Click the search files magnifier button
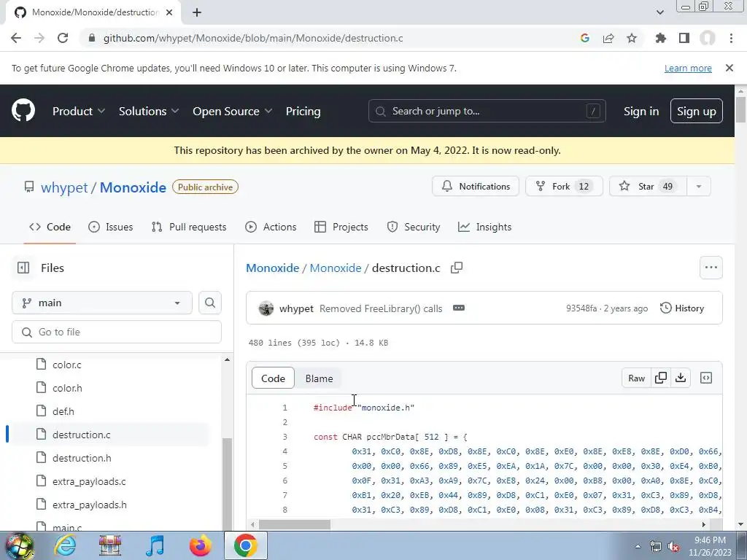The image size is (747, 560). pyautogui.click(x=210, y=303)
